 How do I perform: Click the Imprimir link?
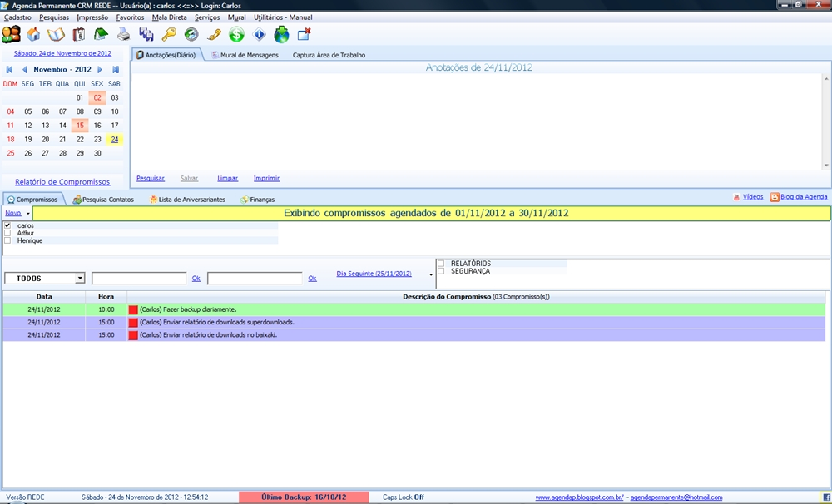click(266, 179)
